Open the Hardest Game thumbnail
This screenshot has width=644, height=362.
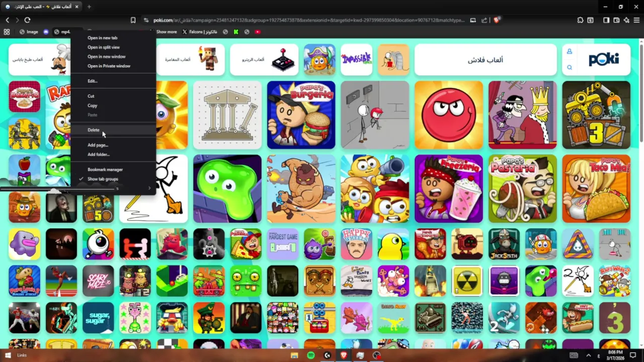tap(283, 244)
